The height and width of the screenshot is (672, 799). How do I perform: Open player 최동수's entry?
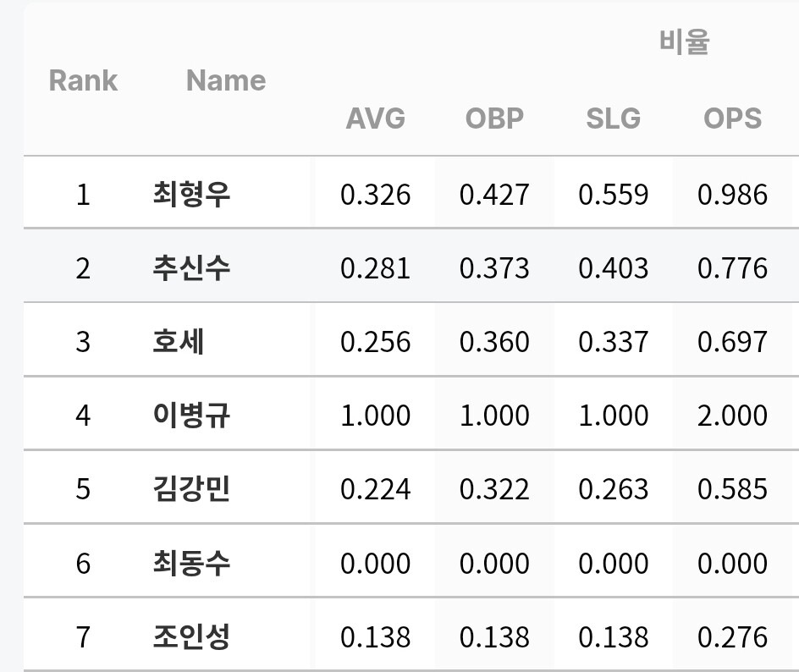191,563
